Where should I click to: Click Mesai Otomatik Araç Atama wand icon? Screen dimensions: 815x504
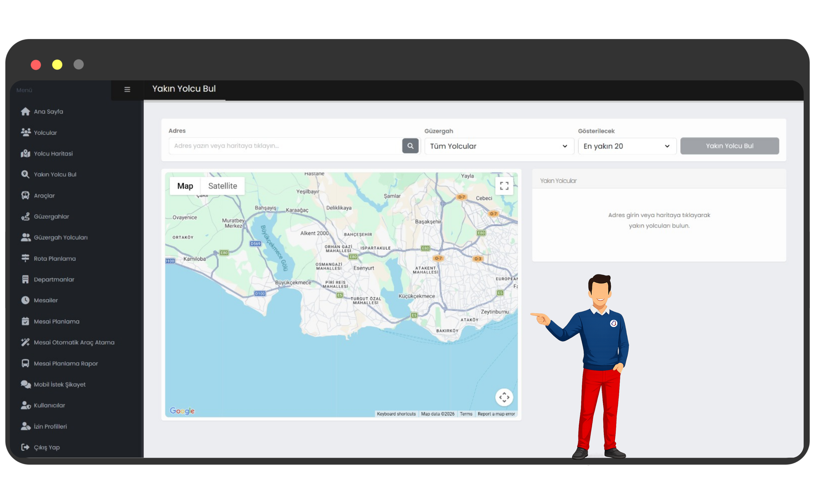[x=25, y=342]
